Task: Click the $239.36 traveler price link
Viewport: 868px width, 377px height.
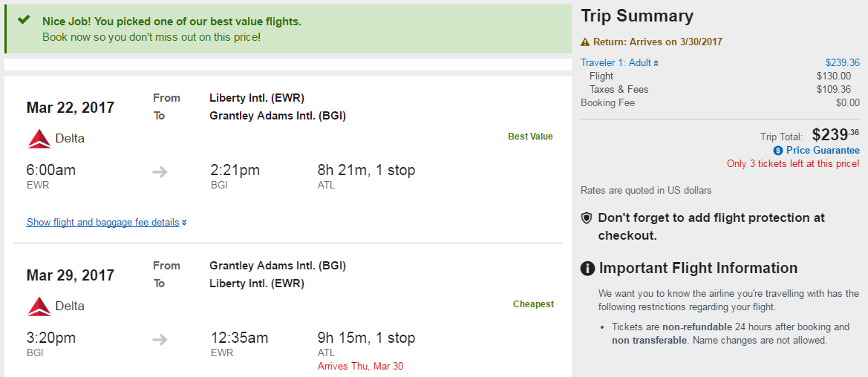Action: 842,63
